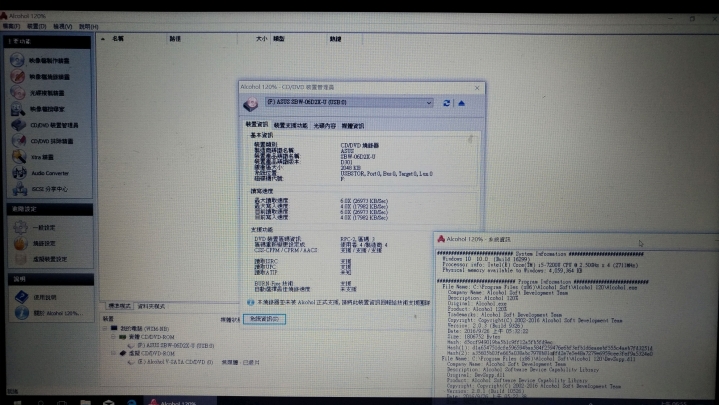
Task: Open the Store icon on the taskbar
Action: (108, 402)
